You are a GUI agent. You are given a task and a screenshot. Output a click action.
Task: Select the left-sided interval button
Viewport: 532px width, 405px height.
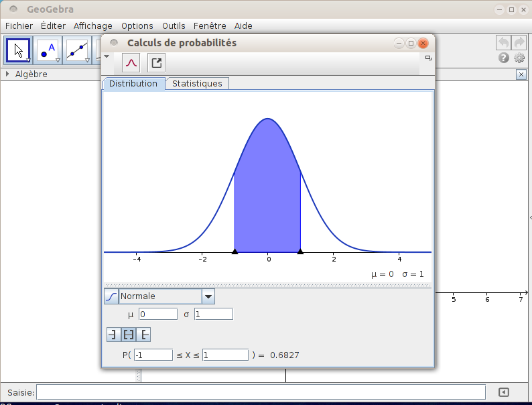click(x=113, y=334)
